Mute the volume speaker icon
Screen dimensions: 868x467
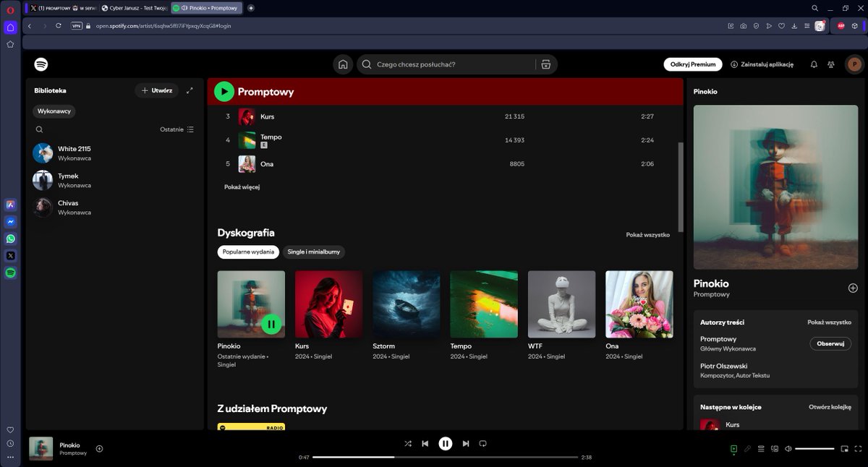point(788,449)
